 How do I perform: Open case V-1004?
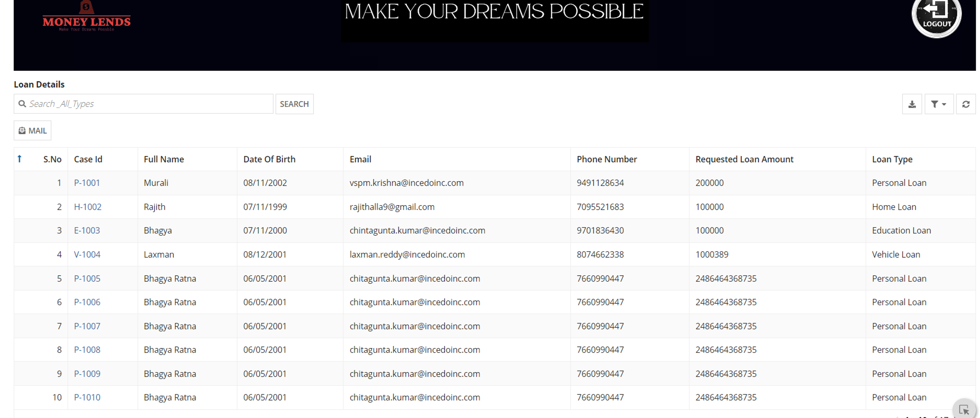pos(87,254)
